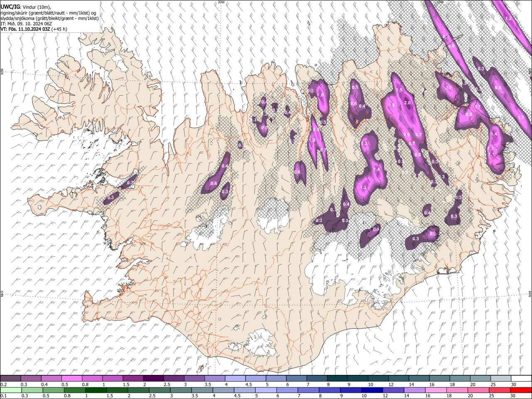Click the darkest green rain swatch between 1 and 1.5
Image resolution: width=532 pixels, height=399 pixels.
point(96,390)
